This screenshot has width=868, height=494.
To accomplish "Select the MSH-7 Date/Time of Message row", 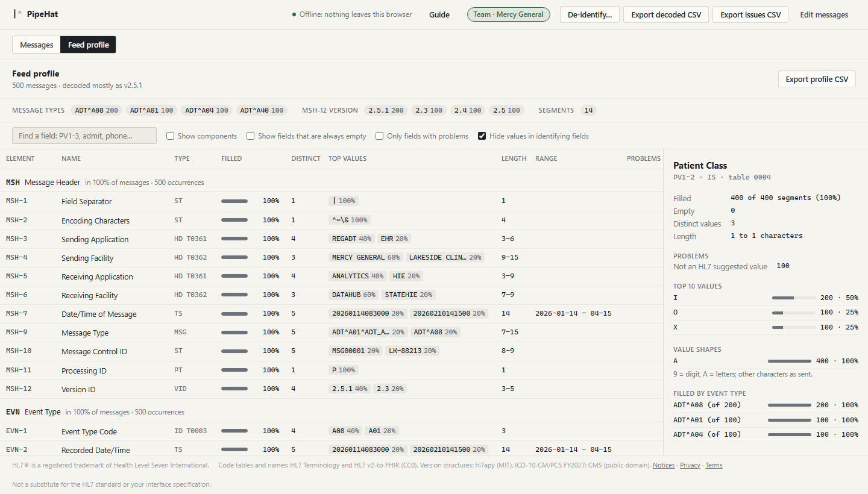I will point(332,314).
